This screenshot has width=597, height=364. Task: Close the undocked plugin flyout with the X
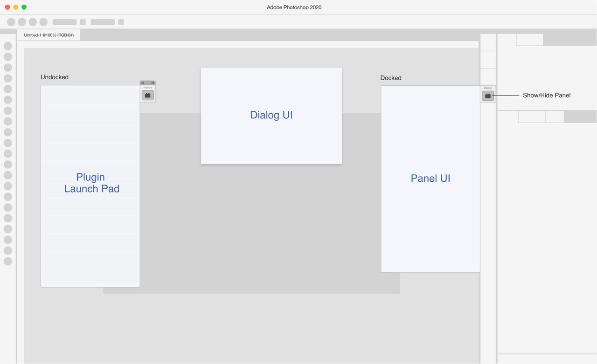tap(143, 82)
